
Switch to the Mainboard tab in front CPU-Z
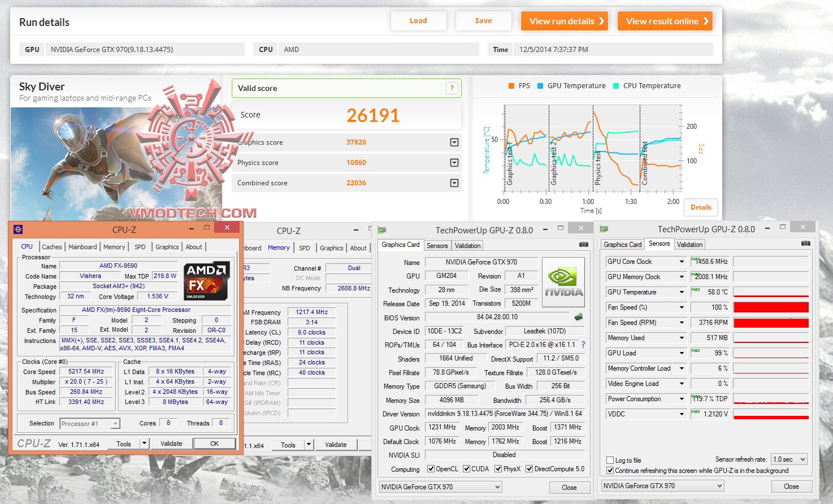click(83, 247)
